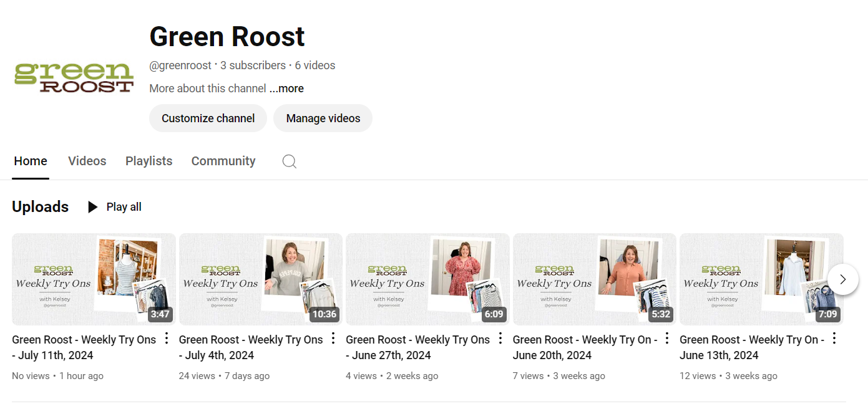Open options menu for July 4th video
This screenshot has width=868, height=419.
coord(333,339)
